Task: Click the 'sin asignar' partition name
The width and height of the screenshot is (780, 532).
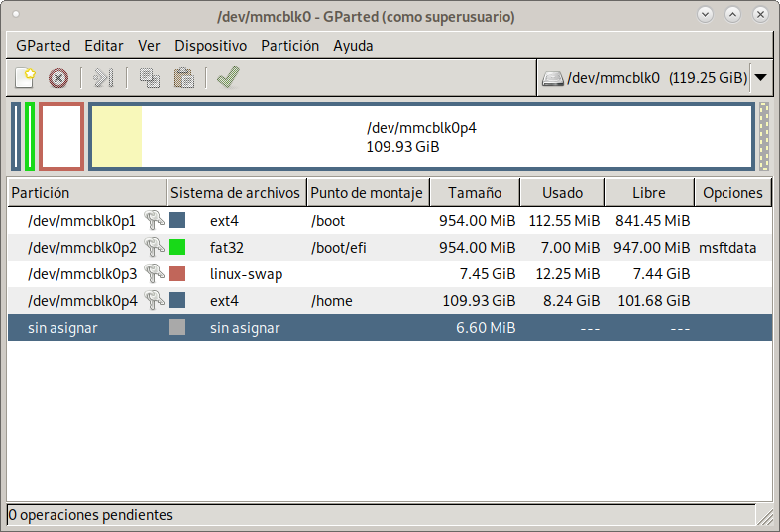Action: 62,328
